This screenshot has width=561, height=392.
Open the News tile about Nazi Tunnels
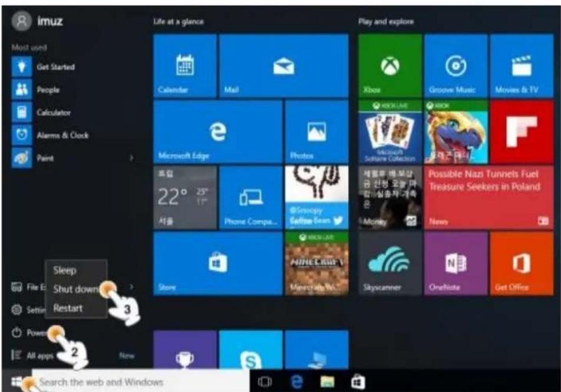[488, 197]
